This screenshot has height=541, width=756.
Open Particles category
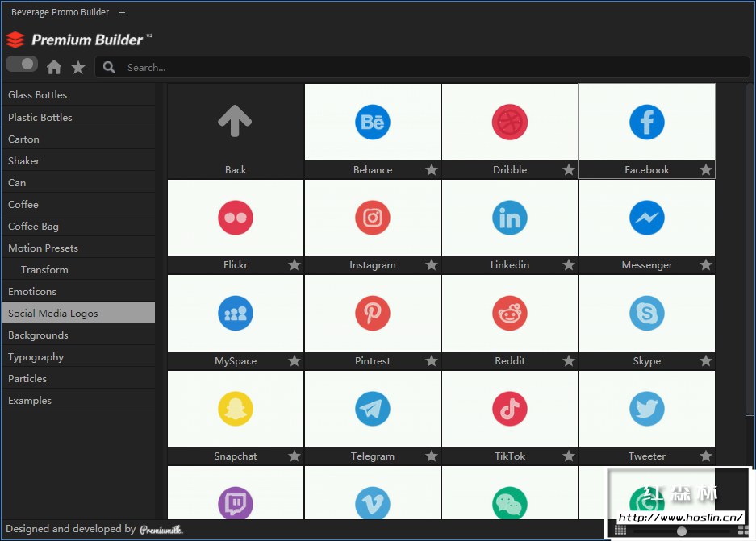pyautogui.click(x=78, y=378)
